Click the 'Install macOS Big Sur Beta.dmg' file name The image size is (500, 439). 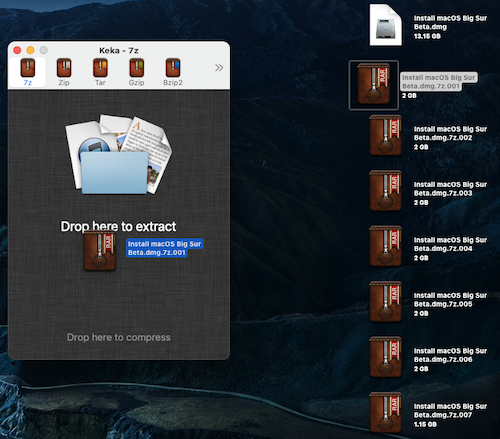point(450,23)
